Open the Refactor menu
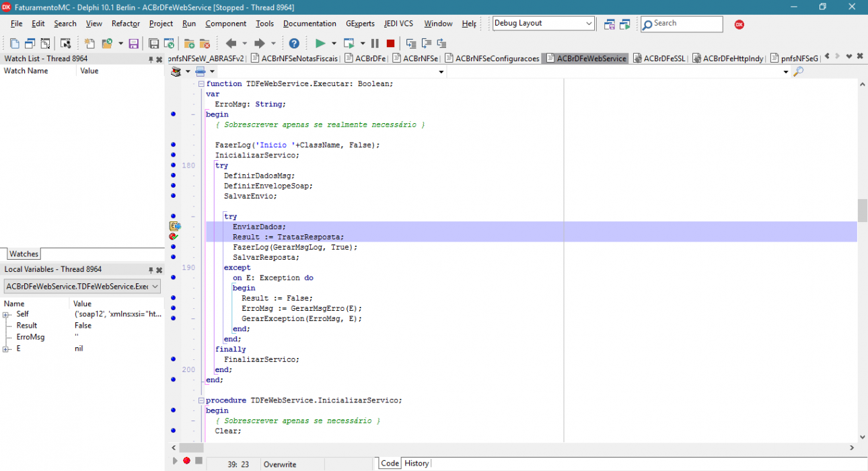This screenshot has width=868, height=471. tap(126, 24)
